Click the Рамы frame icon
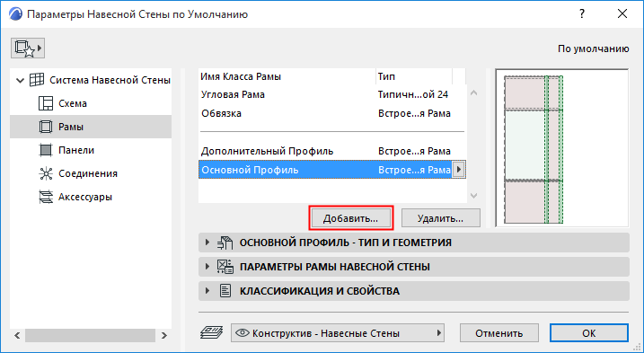The width and height of the screenshot is (644, 353). coord(46,127)
